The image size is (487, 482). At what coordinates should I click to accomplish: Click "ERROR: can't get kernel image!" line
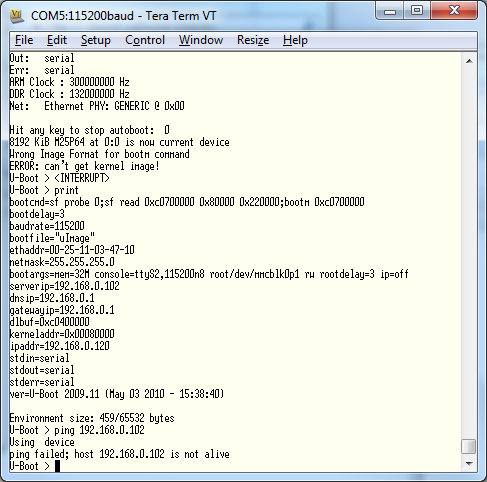coord(84,166)
